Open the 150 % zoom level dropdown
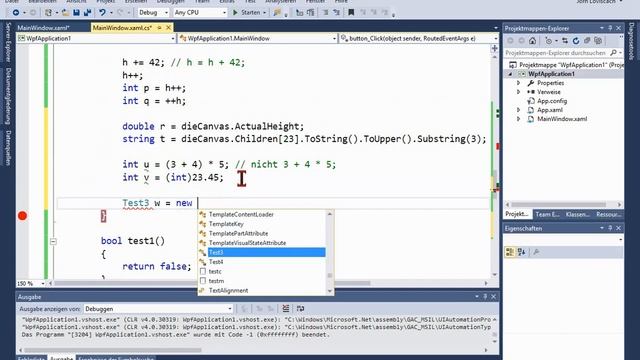Image resolution: width=640 pixels, height=360 pixels. click(x=31, y=283)
